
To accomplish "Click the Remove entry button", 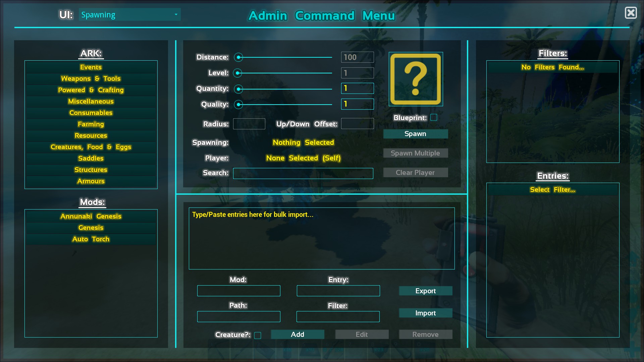I will [x=425, y=335].
